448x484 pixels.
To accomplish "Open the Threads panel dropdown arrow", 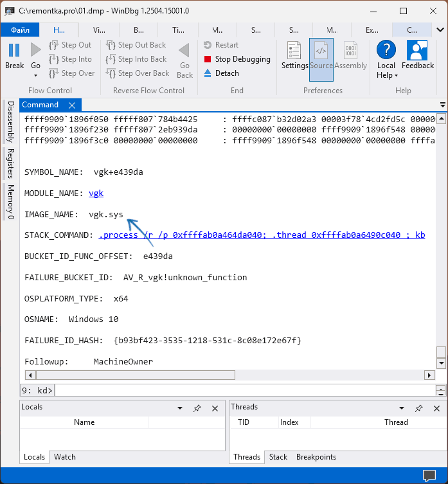I will pos(401,408).
